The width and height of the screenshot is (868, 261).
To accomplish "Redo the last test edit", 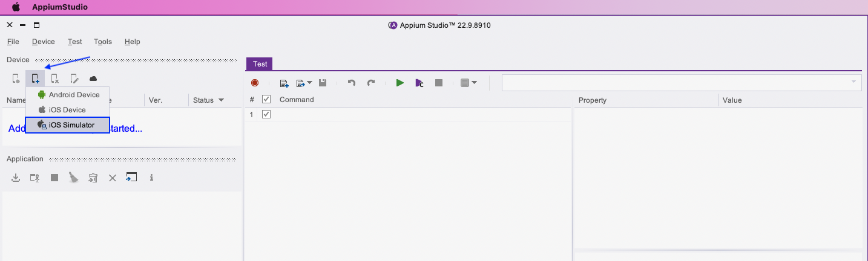I will pos(372,83).
